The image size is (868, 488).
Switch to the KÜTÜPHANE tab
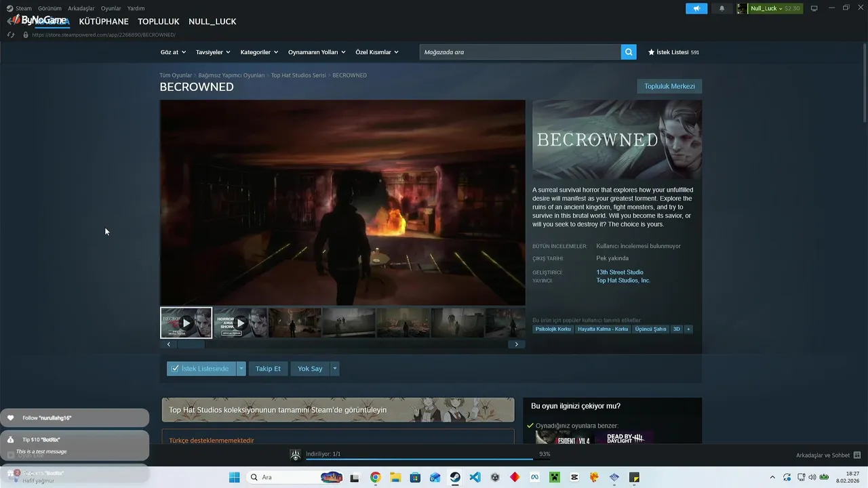(x=104, y=21)
